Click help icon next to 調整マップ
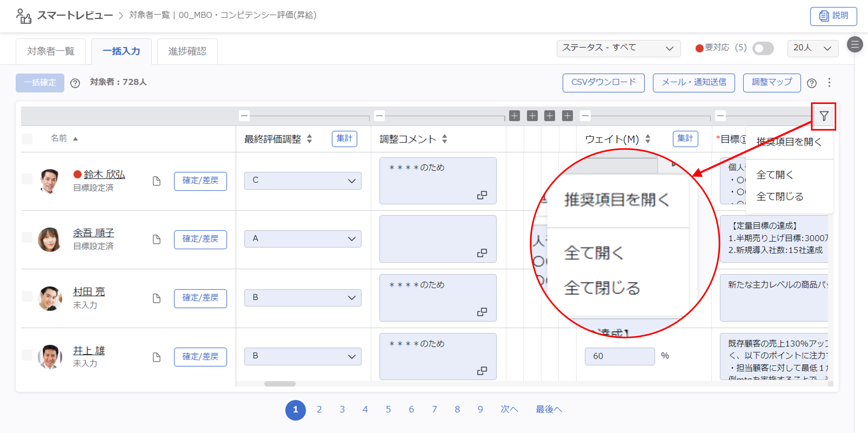868x433 pixels. coord(811,83)
